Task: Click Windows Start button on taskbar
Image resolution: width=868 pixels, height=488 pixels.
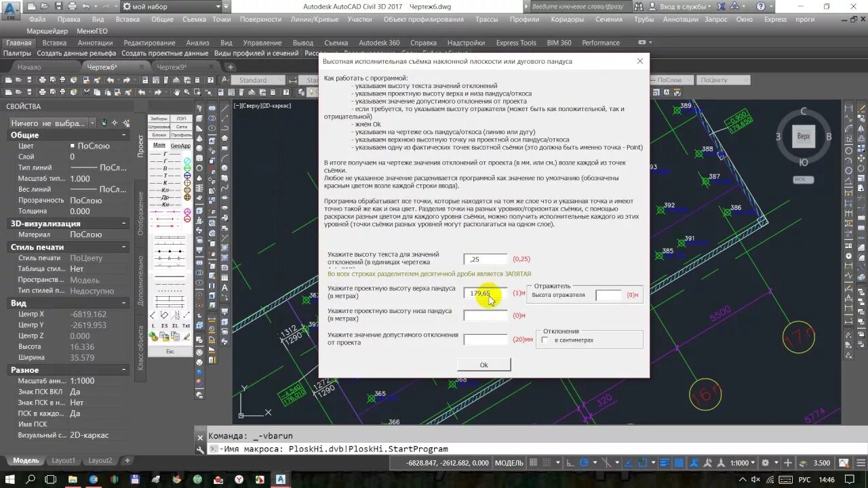Action: click(x=11, y=479)
